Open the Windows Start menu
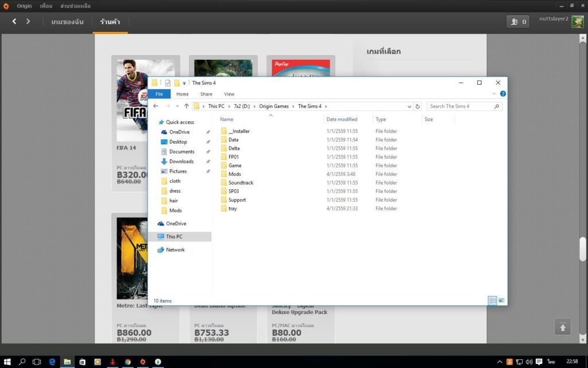Viewport: 588px width, 368px height. tap(7, 362)
